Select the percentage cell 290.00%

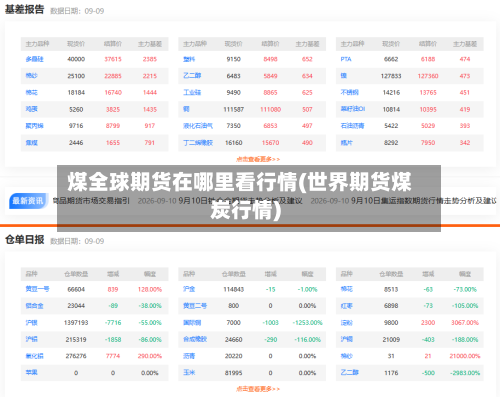[150, 356]
